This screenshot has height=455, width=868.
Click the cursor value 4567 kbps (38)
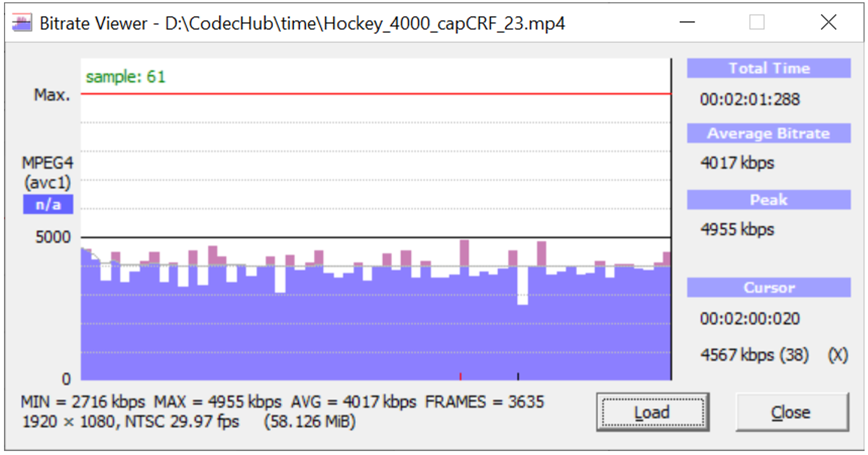point(754,355)
